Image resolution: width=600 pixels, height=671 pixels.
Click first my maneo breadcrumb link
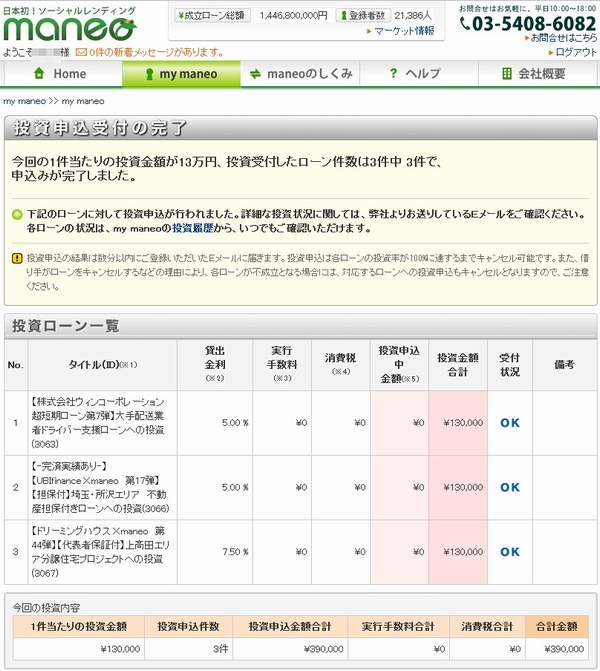point(24,101)
